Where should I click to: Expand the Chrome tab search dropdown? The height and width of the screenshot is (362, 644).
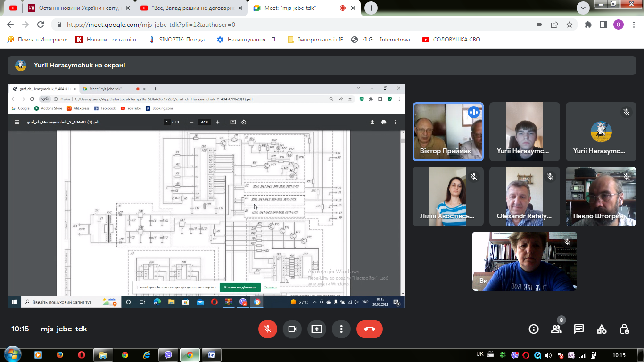[x=584, y=8]
